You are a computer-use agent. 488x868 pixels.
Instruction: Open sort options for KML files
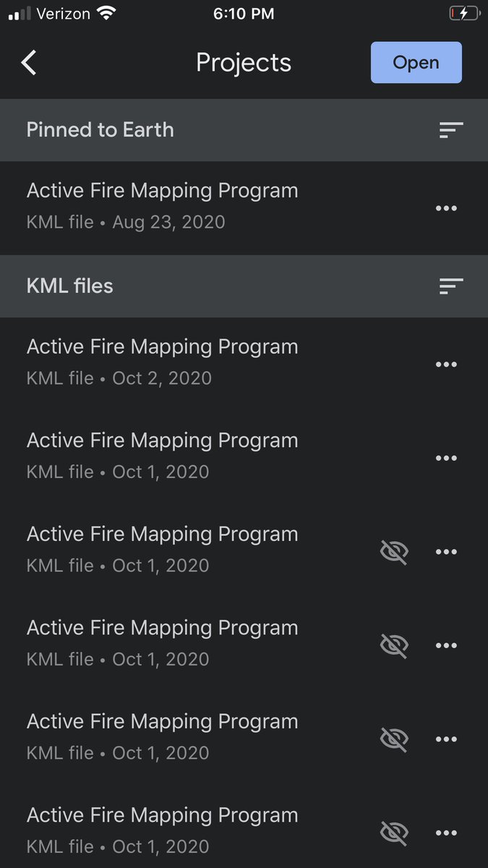451,286
